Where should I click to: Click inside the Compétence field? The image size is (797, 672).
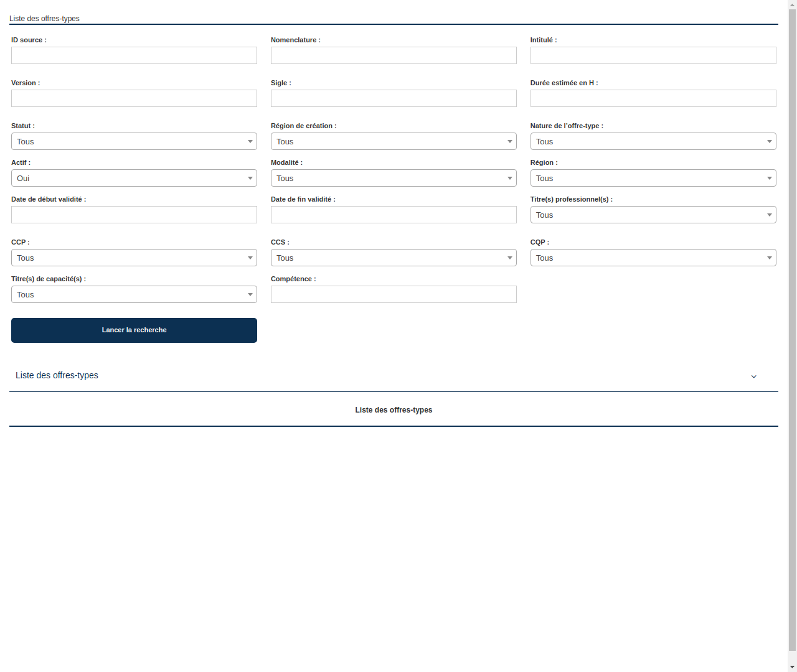(x=394, y=294)
